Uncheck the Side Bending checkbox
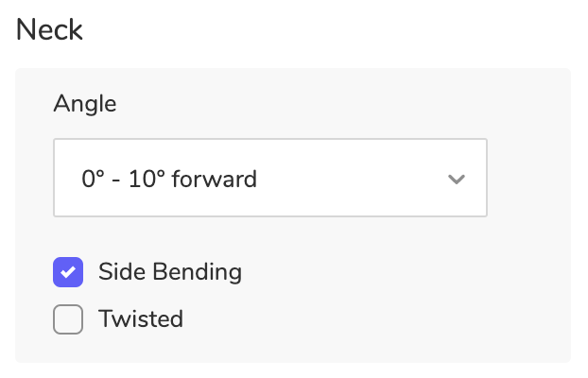Screen dimensions: 588x378 (x=68, y=273)
